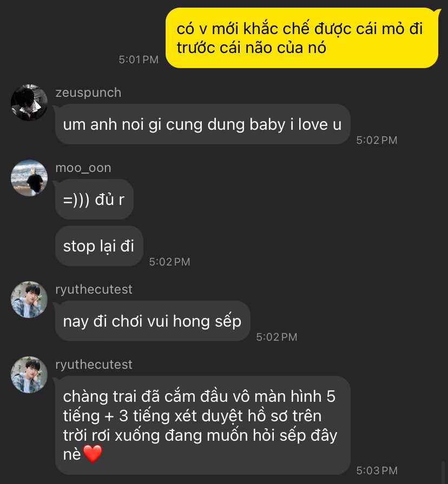Tap 5:02 PM timestamp beside zeuspunch message
Viewport: 448px width, 484px height.
click(x=377, y=140)
